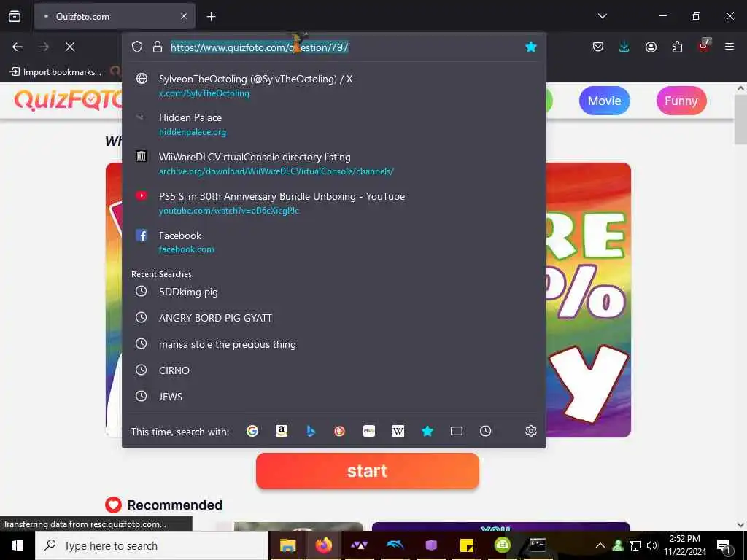Open File Explorer from taskbar
Screen dimensions: 747x560
[x=287, y=545]
